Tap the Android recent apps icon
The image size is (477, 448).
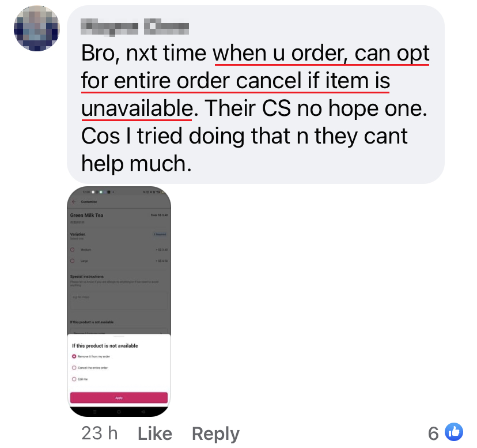click(x=94, y=412)
